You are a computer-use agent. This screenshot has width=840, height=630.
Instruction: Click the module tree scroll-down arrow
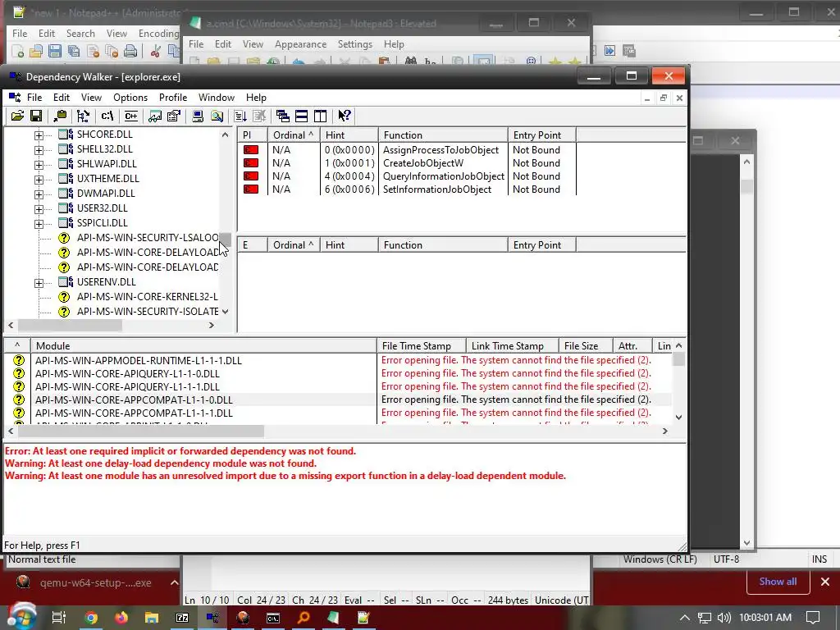[225, 311]
